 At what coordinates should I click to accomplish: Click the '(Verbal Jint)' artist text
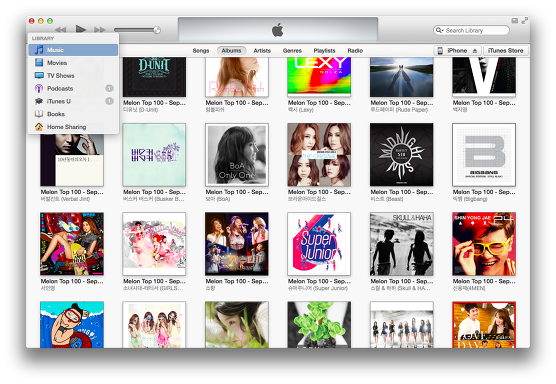[x=75, y=199]
